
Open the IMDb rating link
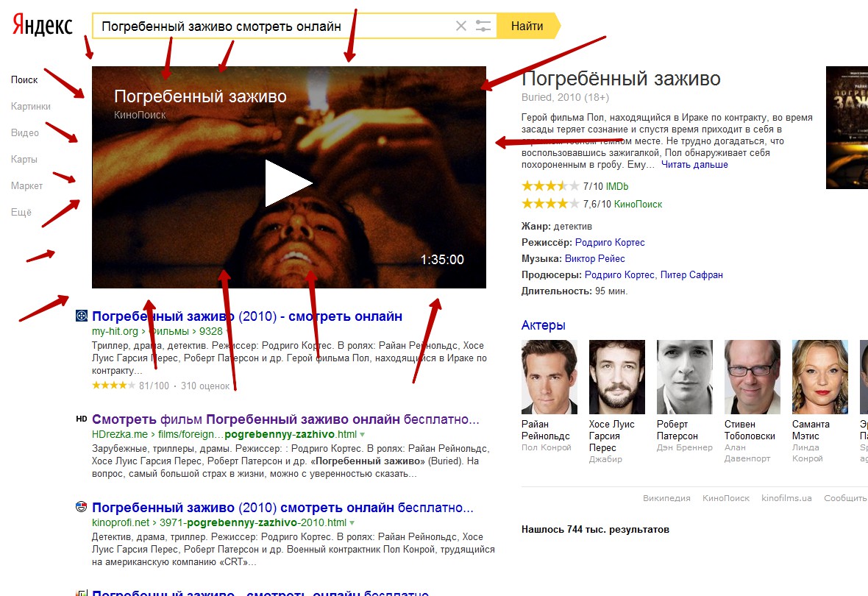pyautogui.click(x=616, y=187)
